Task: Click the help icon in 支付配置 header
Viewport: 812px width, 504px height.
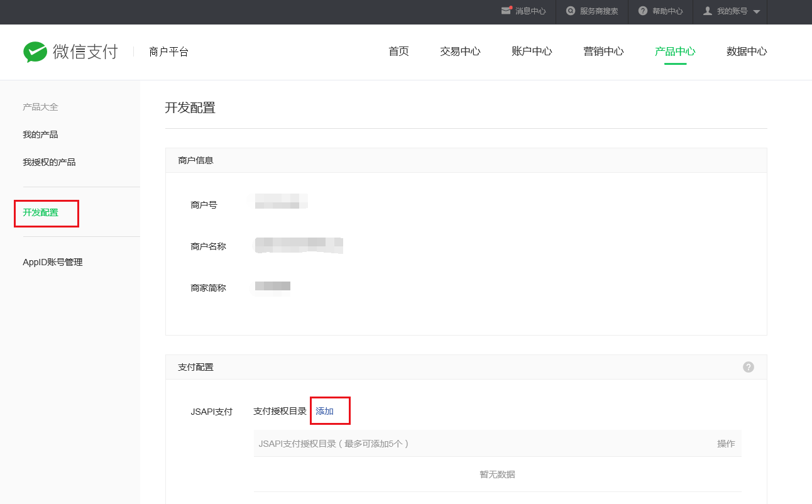Action: (x=748, y=367)
